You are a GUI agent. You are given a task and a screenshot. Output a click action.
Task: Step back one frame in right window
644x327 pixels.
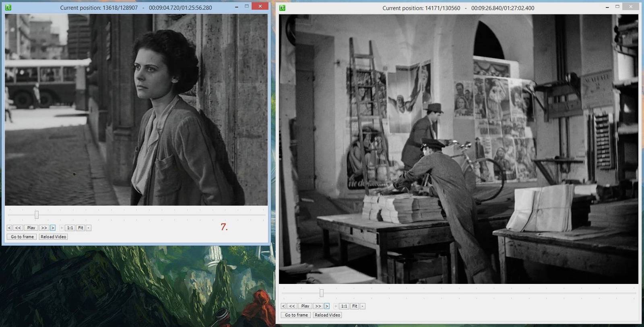tap(283, 306)
